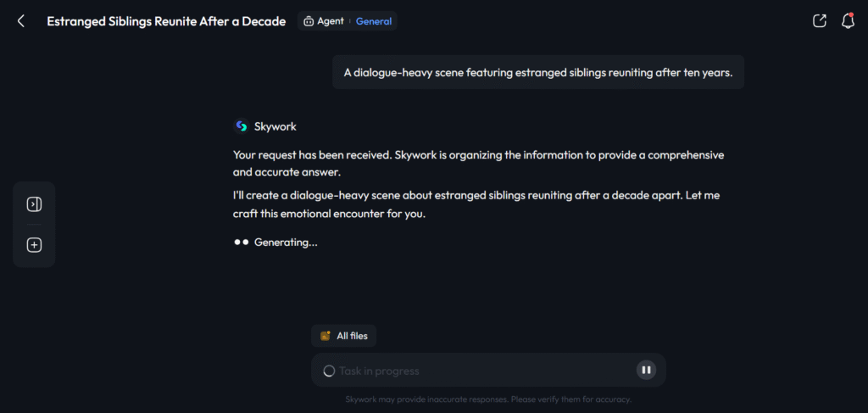868x413 pixels.
Task: Click the conversation title text
Action: pos(166,21)
